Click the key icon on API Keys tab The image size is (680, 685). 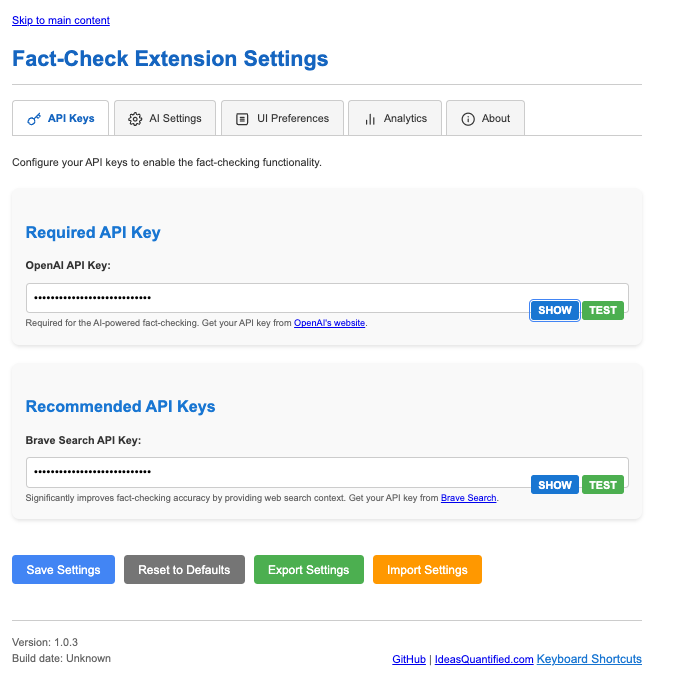point(34,119)
